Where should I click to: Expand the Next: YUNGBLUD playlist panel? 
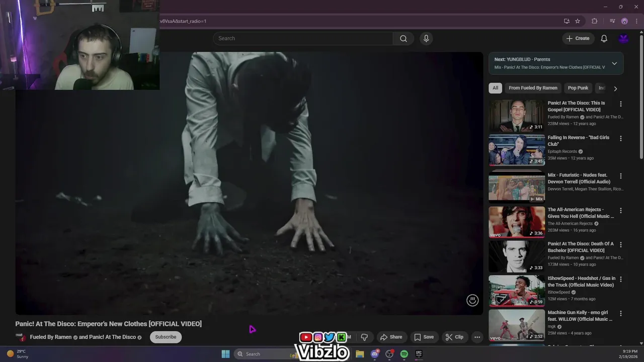coord(614,63)
